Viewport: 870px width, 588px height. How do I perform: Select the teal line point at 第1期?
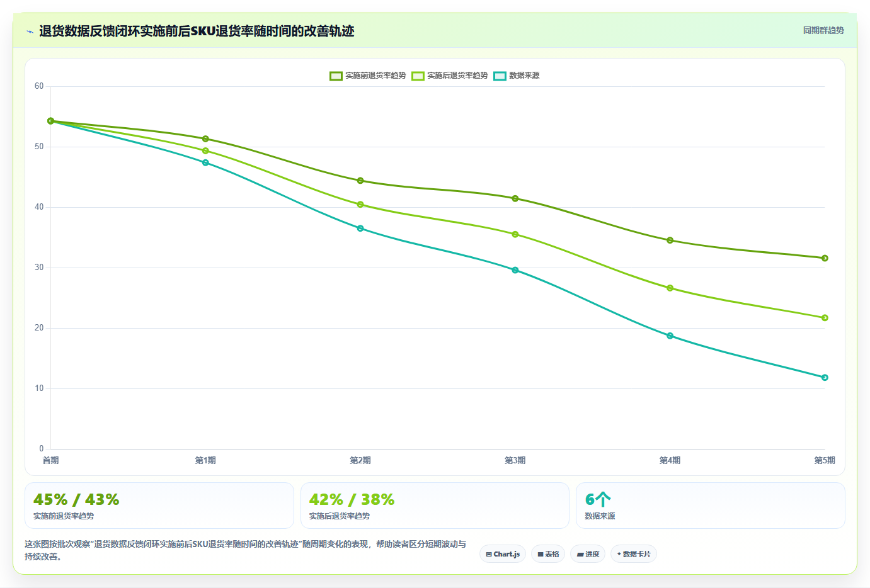[x=205, y=162]
